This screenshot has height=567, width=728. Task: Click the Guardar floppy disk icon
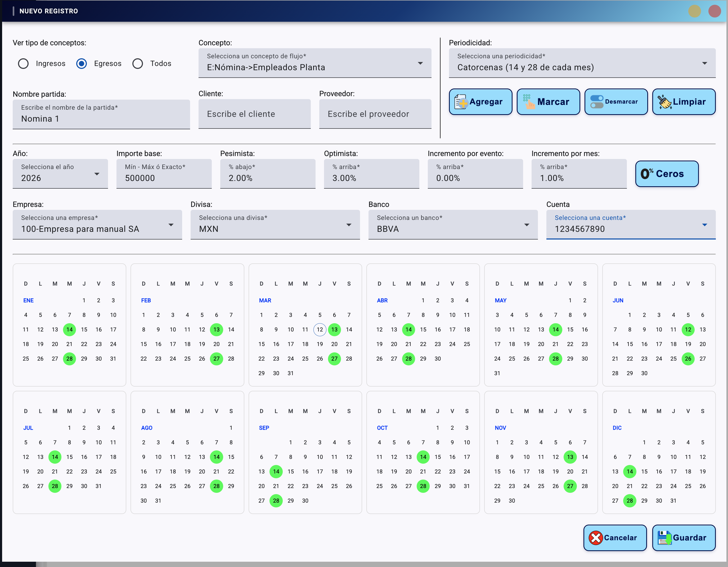point(664,538)
